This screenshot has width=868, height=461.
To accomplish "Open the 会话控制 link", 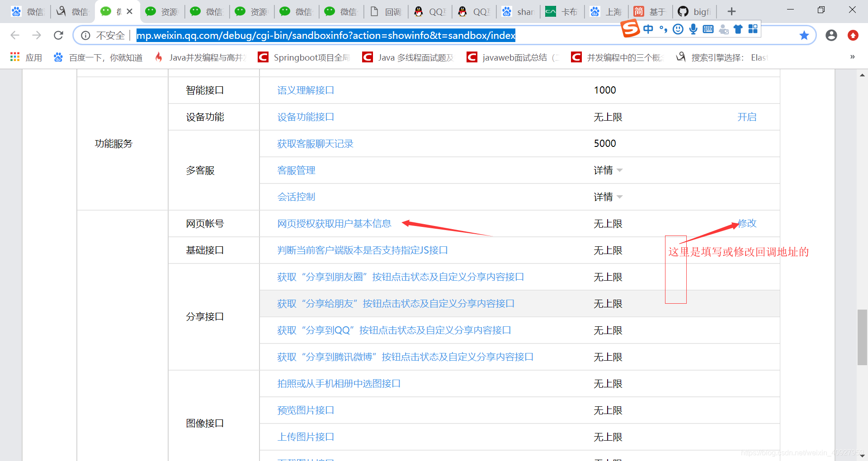I will pyautogui.click(x=296, y=197).
